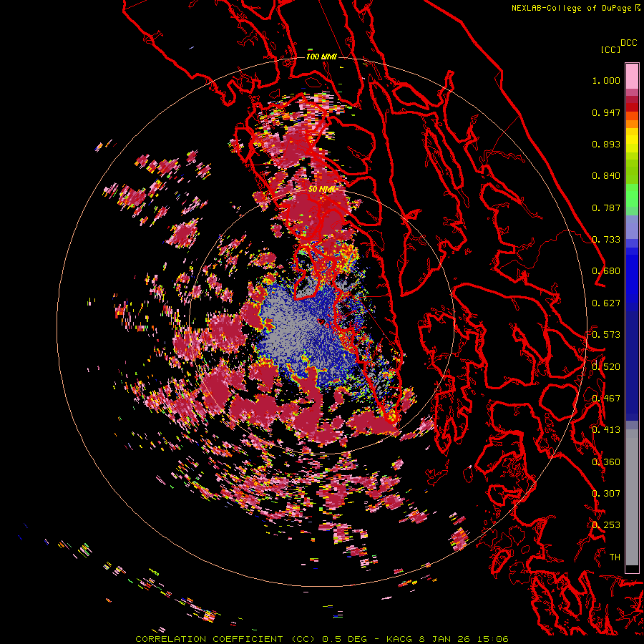Click the 0.947 color scale value
This screenshot has height=644, width=644.
tap(606, 112)
